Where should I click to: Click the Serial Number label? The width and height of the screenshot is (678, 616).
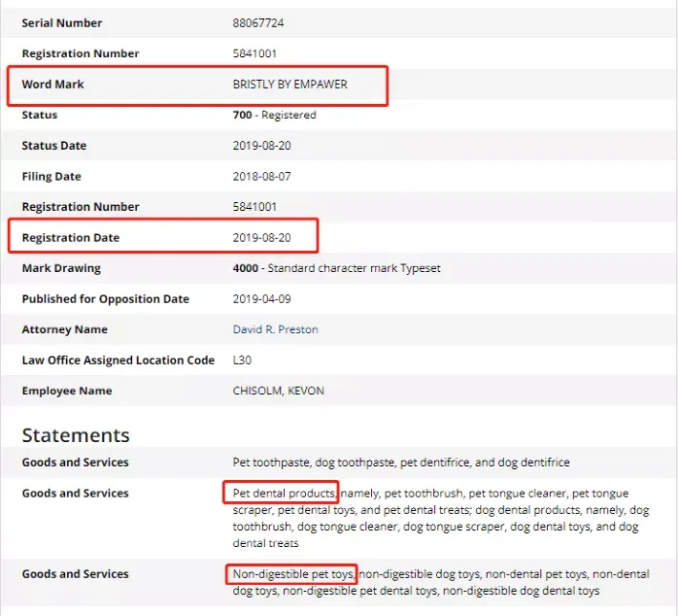62,23
